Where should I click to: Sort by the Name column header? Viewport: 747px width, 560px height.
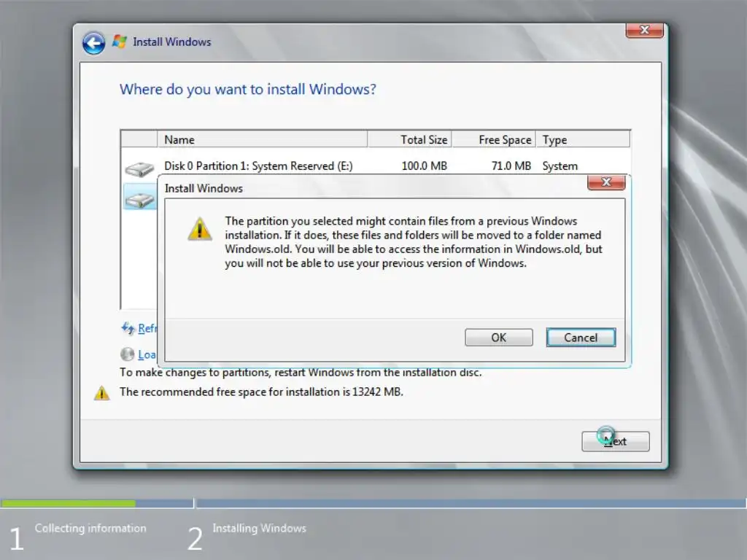(262, 139)
